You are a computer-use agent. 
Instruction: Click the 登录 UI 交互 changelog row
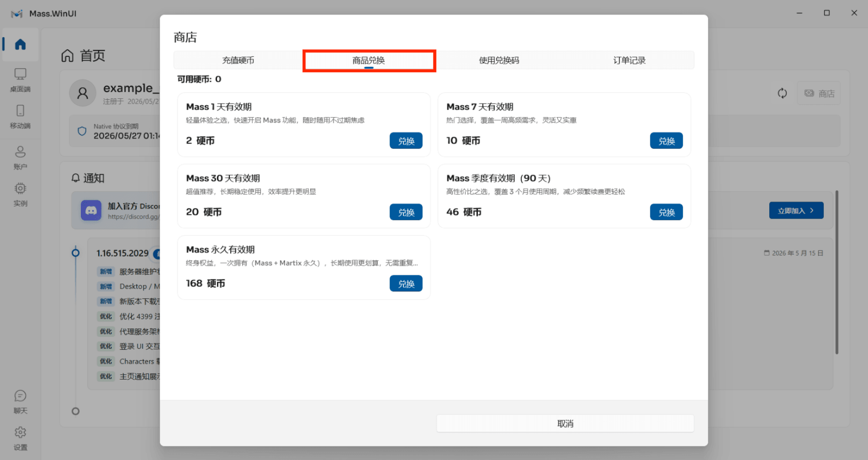click(129, 346)
